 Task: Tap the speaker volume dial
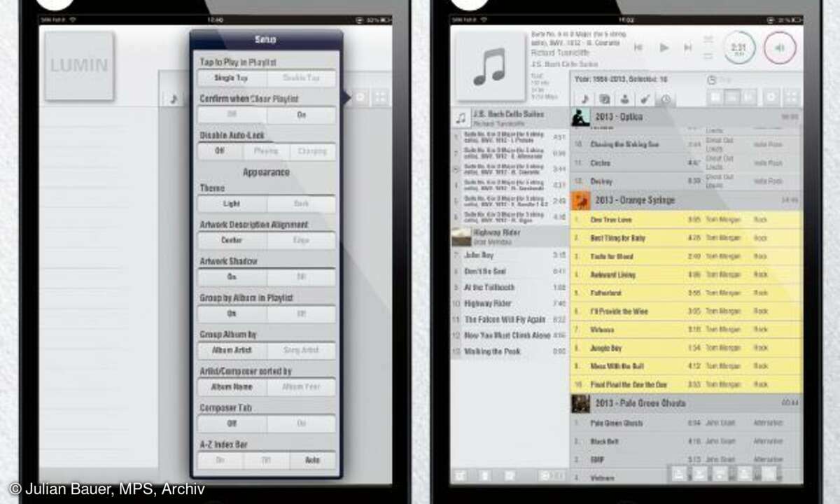tap(780, 48)
